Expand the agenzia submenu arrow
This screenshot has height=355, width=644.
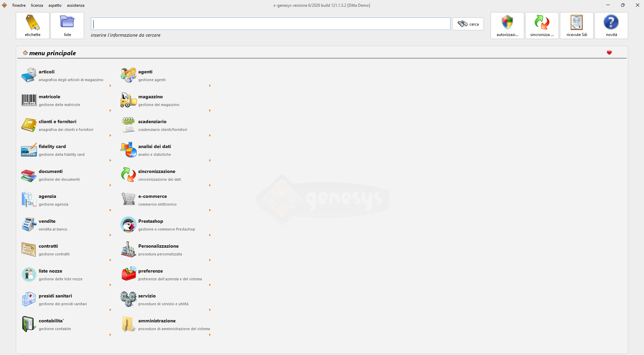[110, 210]
